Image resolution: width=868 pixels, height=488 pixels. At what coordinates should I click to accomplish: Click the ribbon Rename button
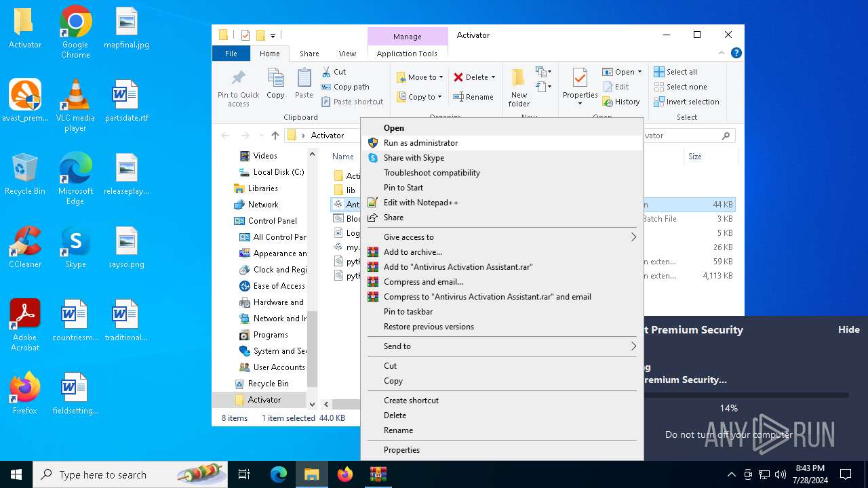tap(473, 97)
